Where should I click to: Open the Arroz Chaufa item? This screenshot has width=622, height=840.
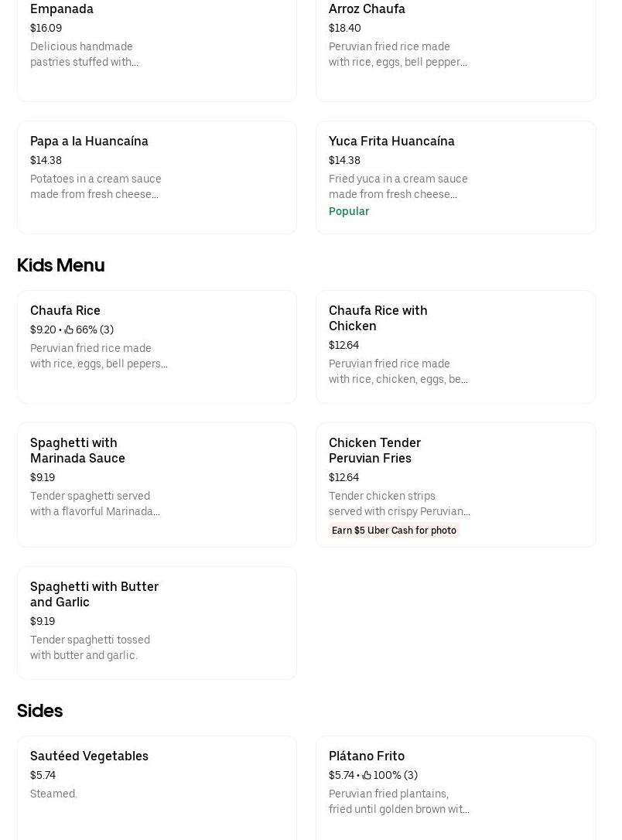[x=367, y=9]
